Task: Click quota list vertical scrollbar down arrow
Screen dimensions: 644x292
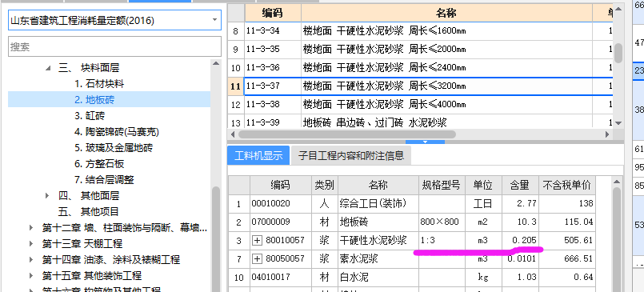Action: click(x=619, y=122)
